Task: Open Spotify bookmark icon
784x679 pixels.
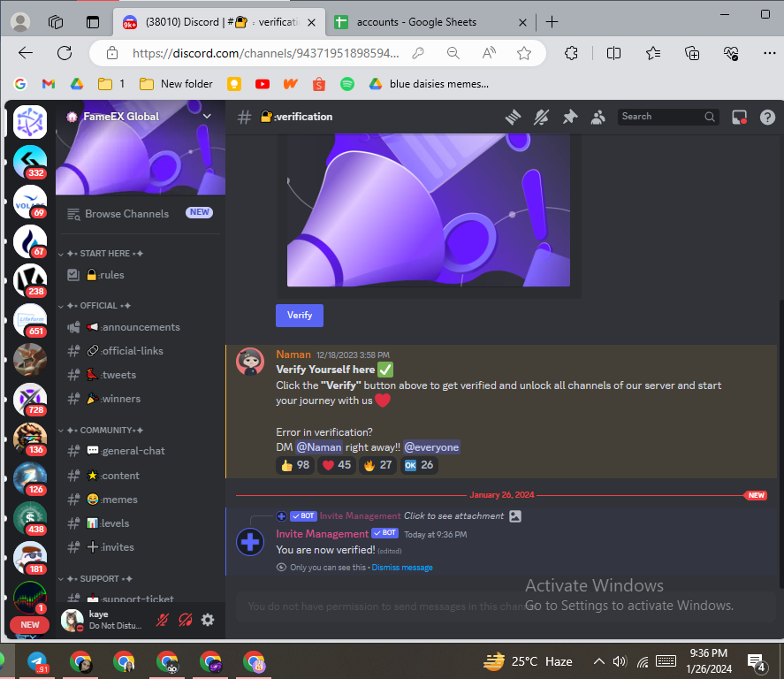Action: click(x=347, y=84)
